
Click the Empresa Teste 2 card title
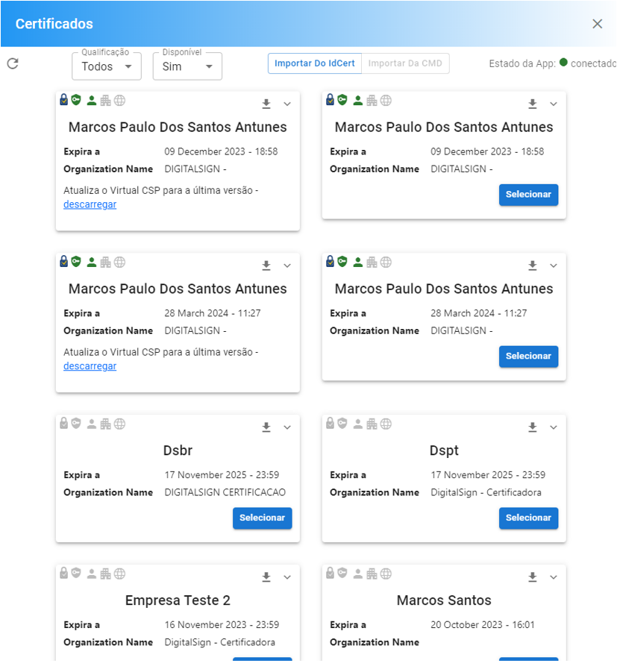tap(178, 600)
